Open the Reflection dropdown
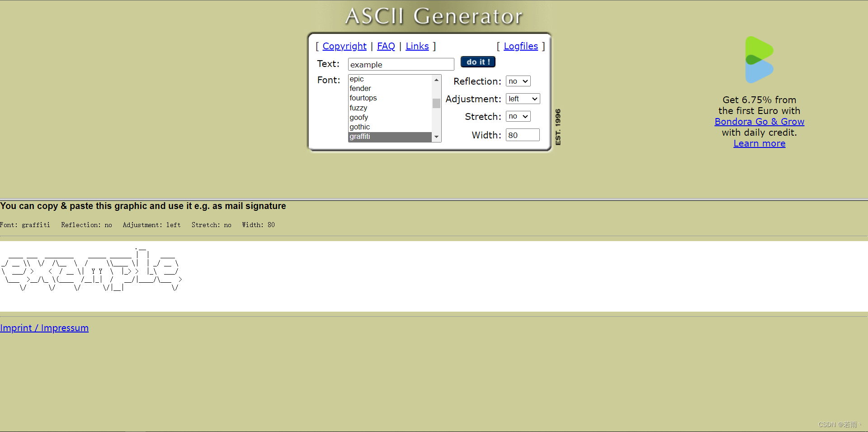The image size is (868, 432). (x=517, y=81)
